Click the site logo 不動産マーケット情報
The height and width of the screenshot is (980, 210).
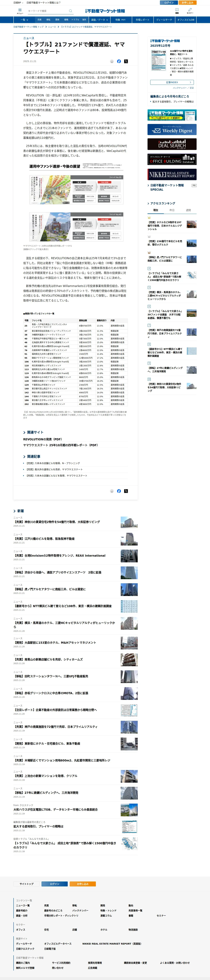pyautogui.click(x=105, y=11)
